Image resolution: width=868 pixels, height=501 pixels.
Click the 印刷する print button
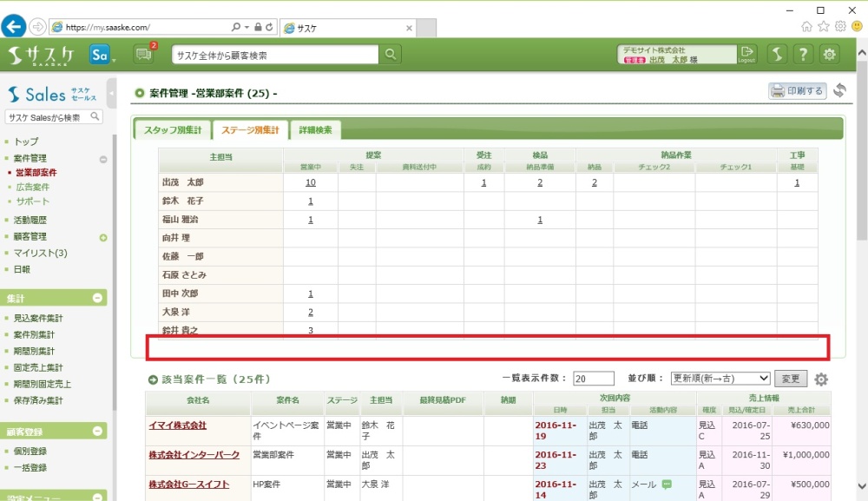coord(797,90)
